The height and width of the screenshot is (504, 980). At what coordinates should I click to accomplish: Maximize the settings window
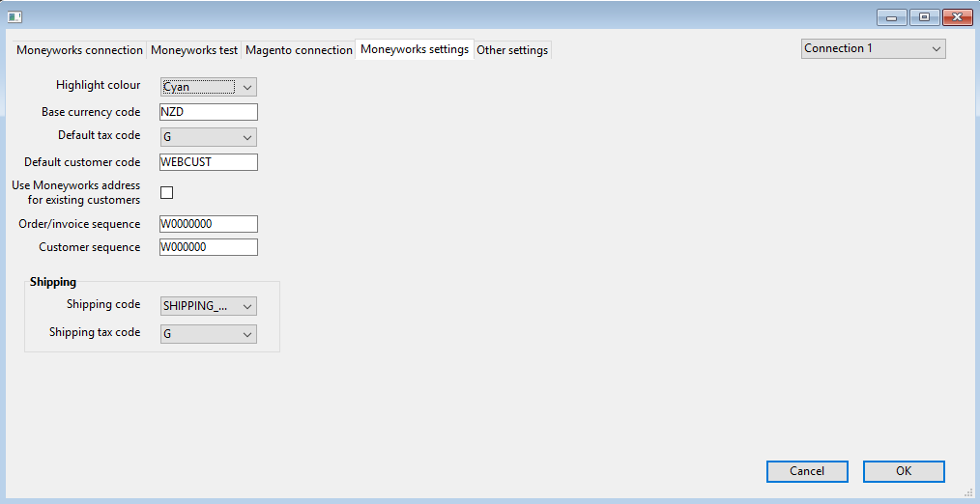click(x=924, y=17)
